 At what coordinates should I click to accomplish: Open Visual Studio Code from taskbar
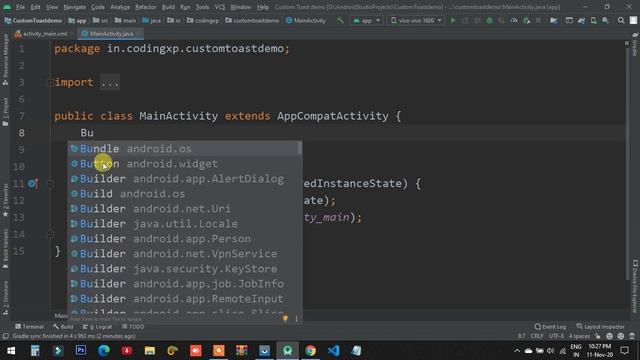[x=333, y=350]
